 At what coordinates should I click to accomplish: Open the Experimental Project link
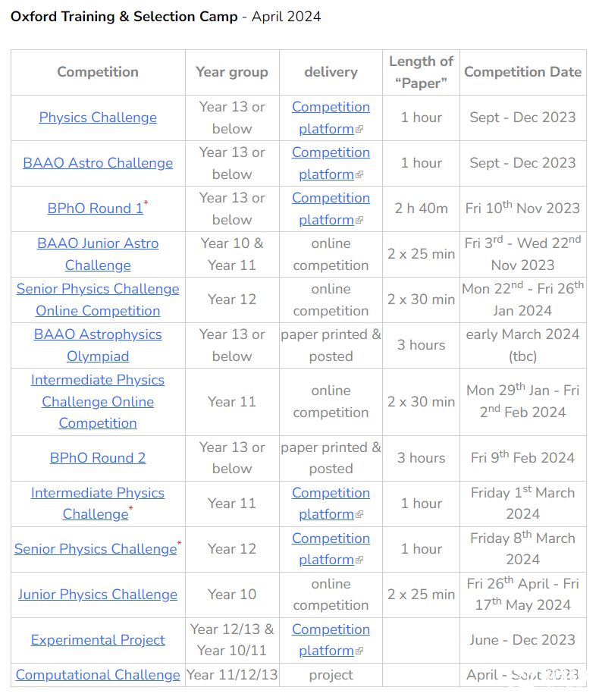tap(98, 640)
